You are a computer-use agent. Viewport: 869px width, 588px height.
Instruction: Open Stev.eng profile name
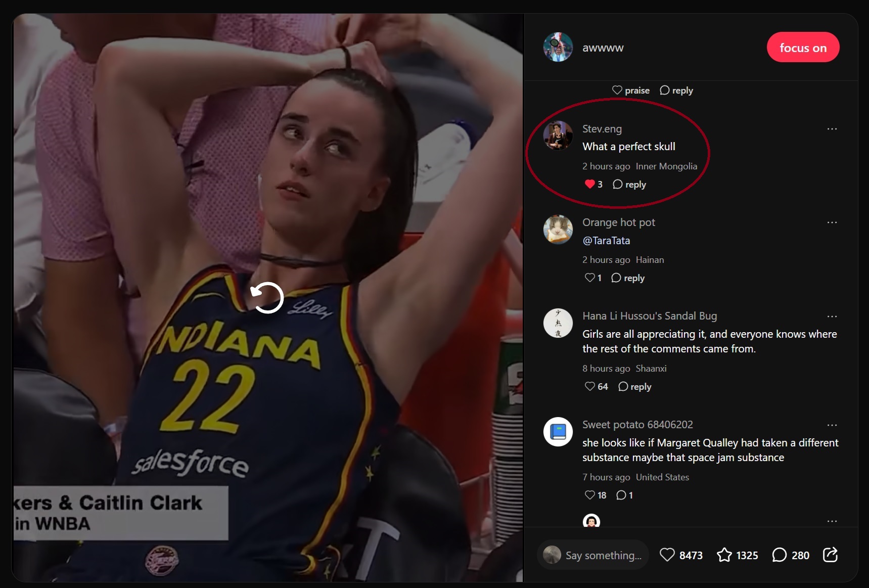(602, 129)
